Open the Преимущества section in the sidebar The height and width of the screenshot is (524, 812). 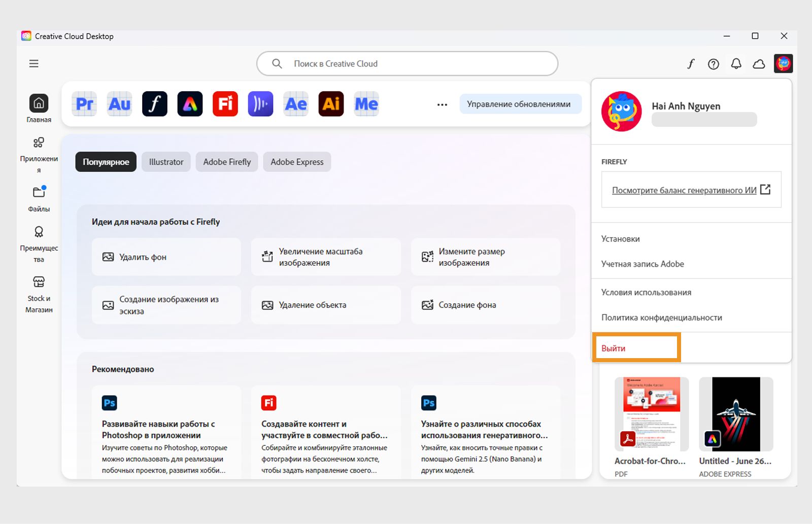coord(39,244)
